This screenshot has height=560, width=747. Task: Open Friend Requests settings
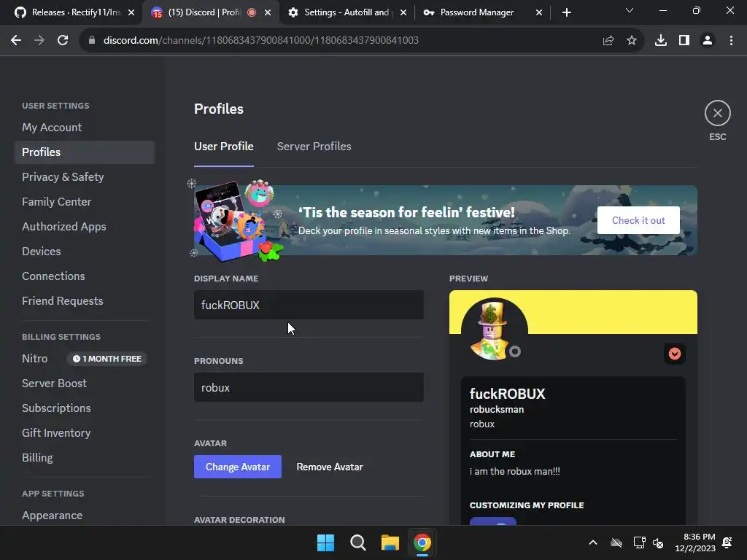(x=85, y=301)
